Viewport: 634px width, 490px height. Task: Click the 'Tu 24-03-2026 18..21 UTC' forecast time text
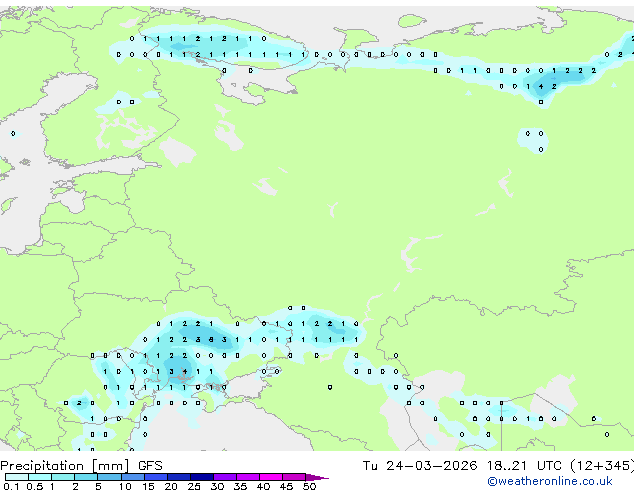(462, 466)
